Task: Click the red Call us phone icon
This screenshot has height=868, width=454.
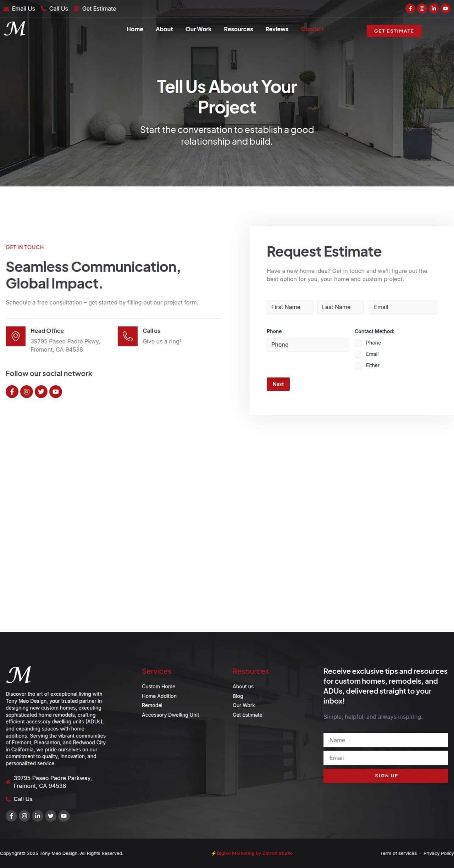Action: point(128,336)
